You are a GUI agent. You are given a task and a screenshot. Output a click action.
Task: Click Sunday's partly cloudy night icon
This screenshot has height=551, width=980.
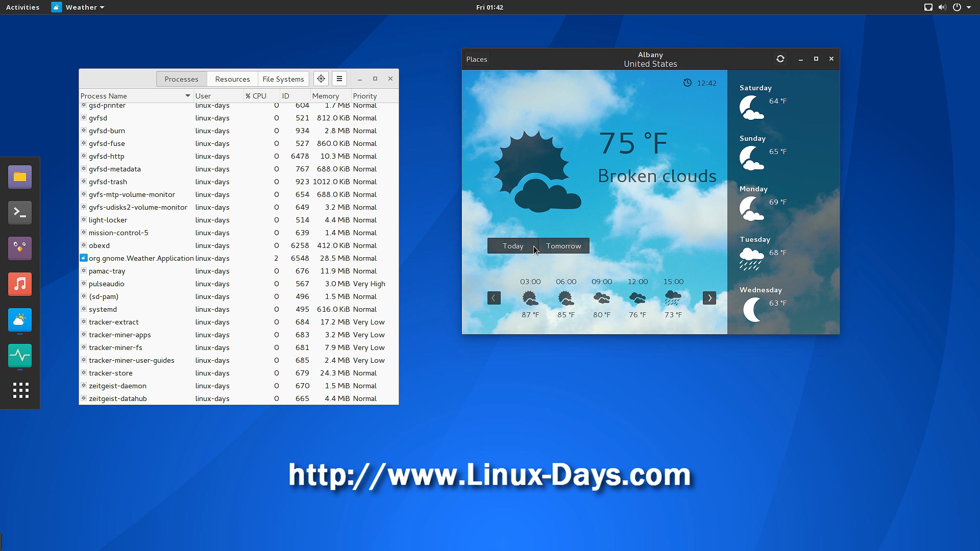pyautogui.click(x=751, y=158)
